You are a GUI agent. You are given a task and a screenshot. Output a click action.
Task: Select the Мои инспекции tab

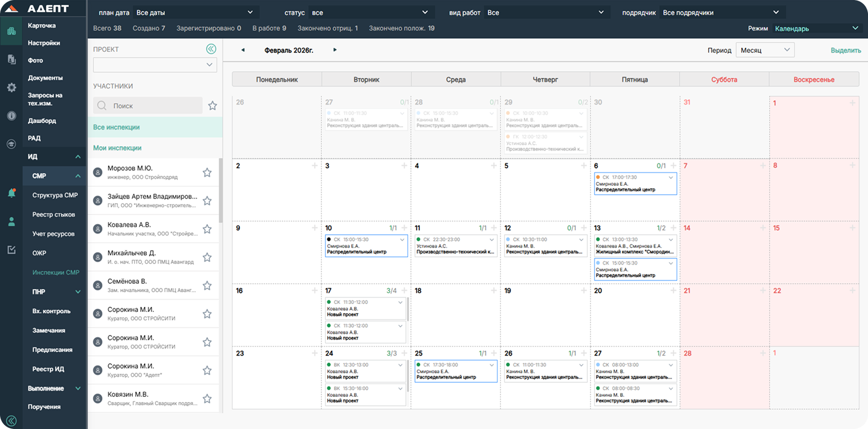tap(117, 148)
